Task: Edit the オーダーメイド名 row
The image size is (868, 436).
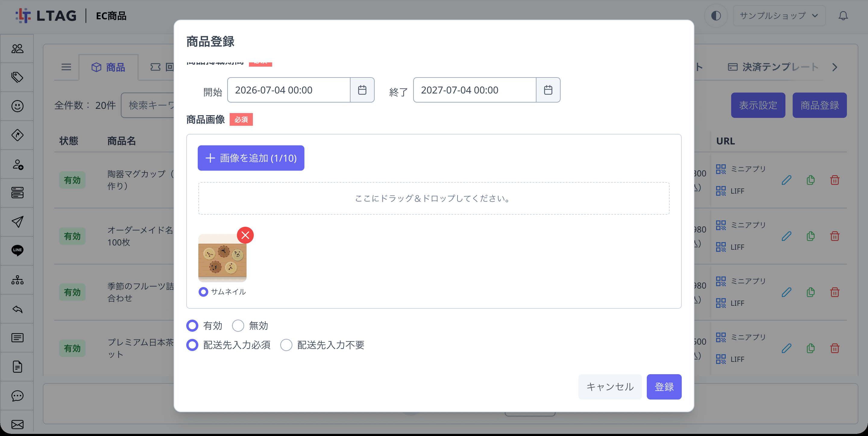Action: click(x=786, y=236)
